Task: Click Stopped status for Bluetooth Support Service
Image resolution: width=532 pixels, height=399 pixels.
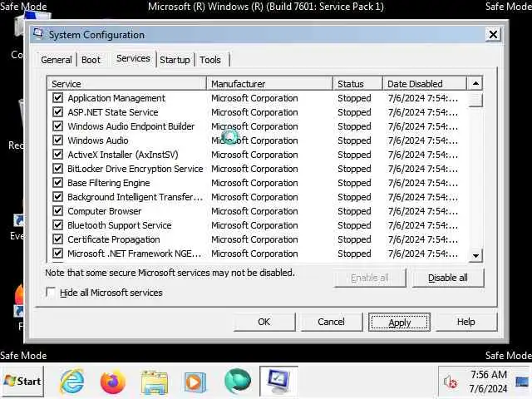Action: (x=354, y=225)
